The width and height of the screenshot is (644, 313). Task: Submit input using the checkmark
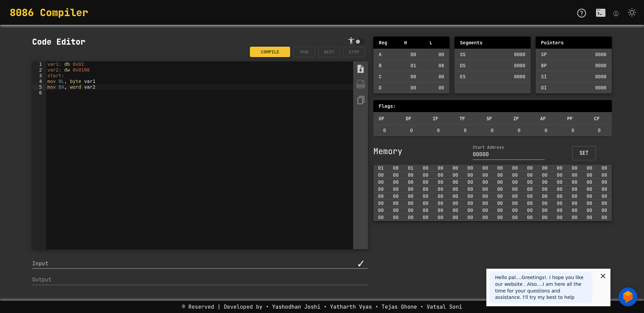pos(361,263)
